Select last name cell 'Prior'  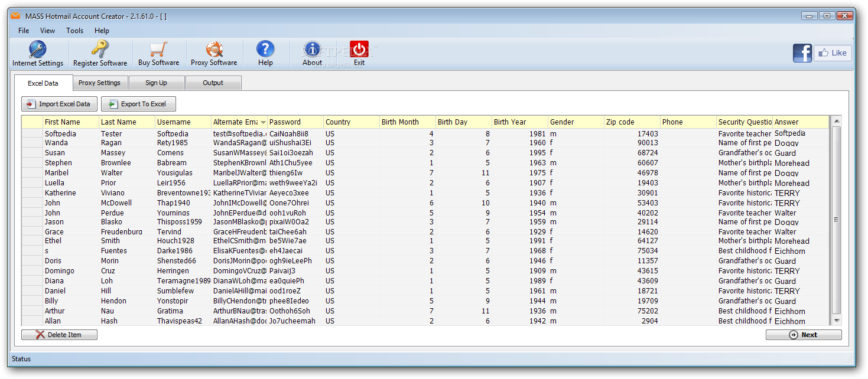pyautogui.click(x=127, y=183)
